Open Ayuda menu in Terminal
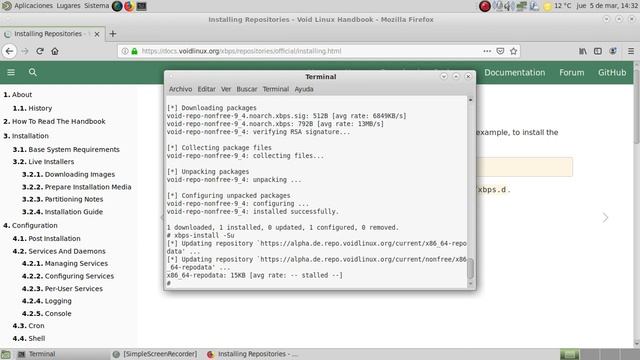The width and height of the screenshot is (640, 360). 304,89
